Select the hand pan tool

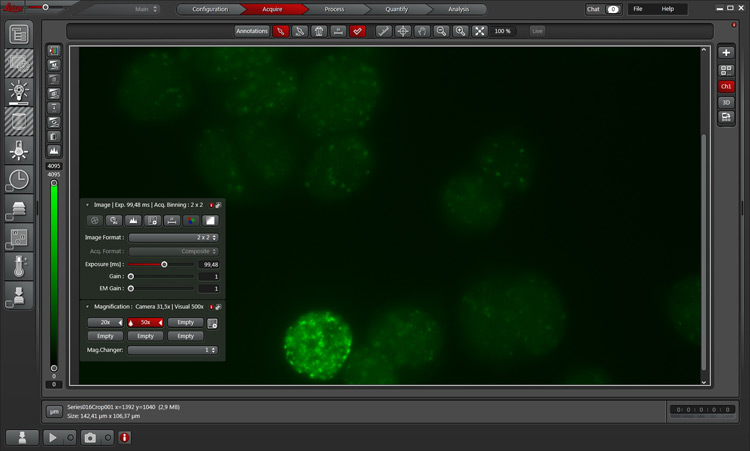coord(422,31)
